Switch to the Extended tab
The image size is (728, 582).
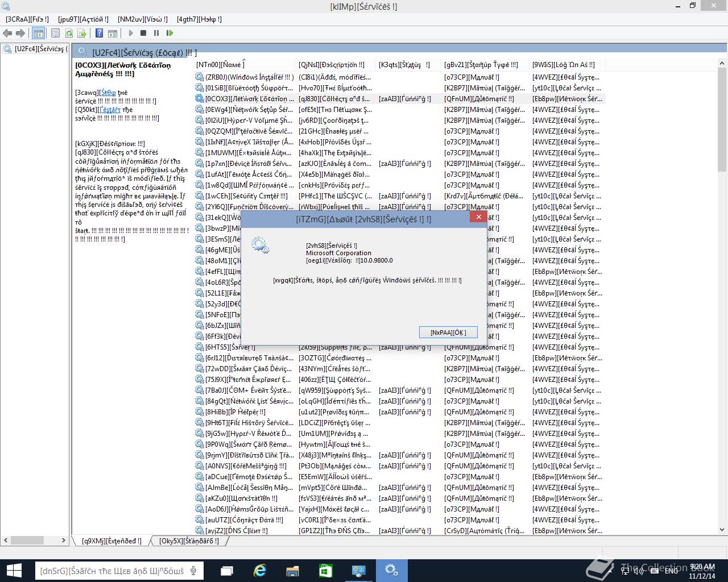point(111,541)
